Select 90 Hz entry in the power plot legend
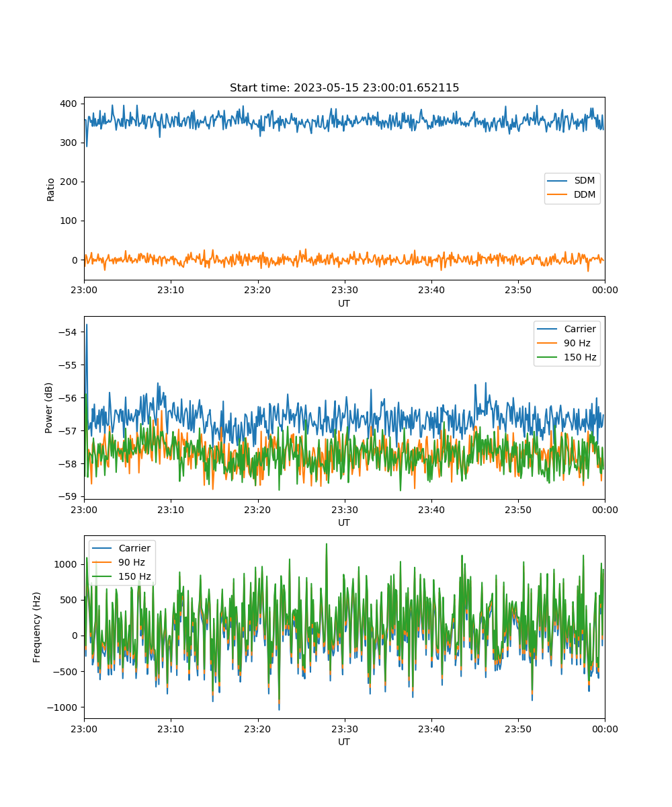The width and height of the screenshot is (672, 807). coord(577,344)
